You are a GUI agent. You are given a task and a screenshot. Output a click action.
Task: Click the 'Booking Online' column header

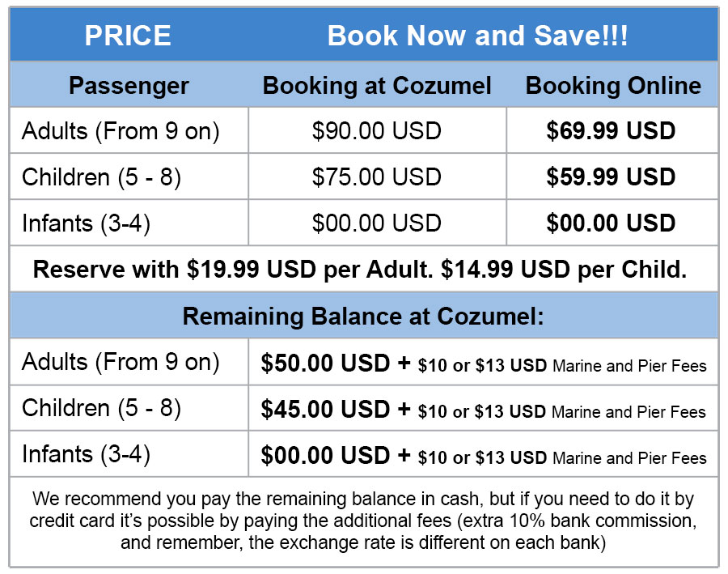tap(613, 86)
